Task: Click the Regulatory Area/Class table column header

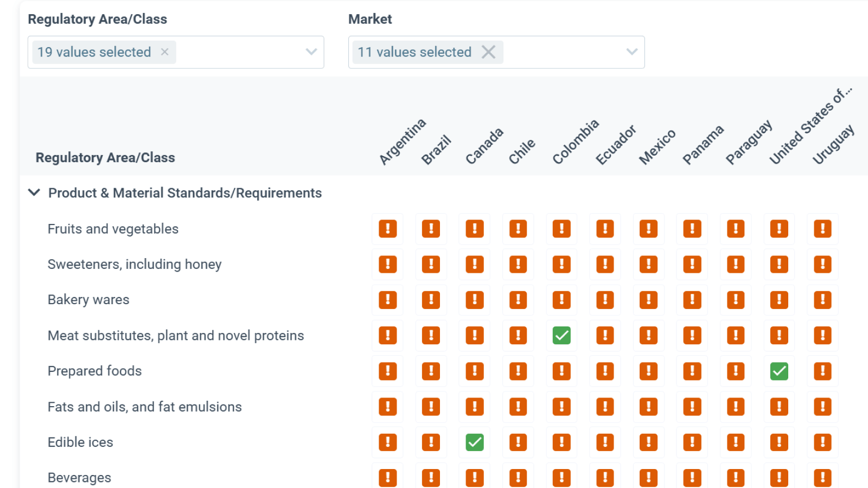Action: pos(105,158)
